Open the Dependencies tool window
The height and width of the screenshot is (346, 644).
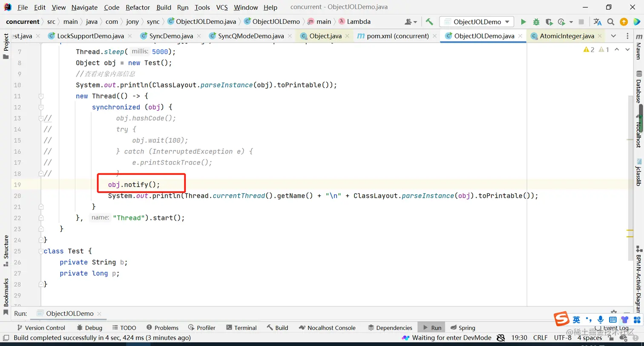point(390,328)
